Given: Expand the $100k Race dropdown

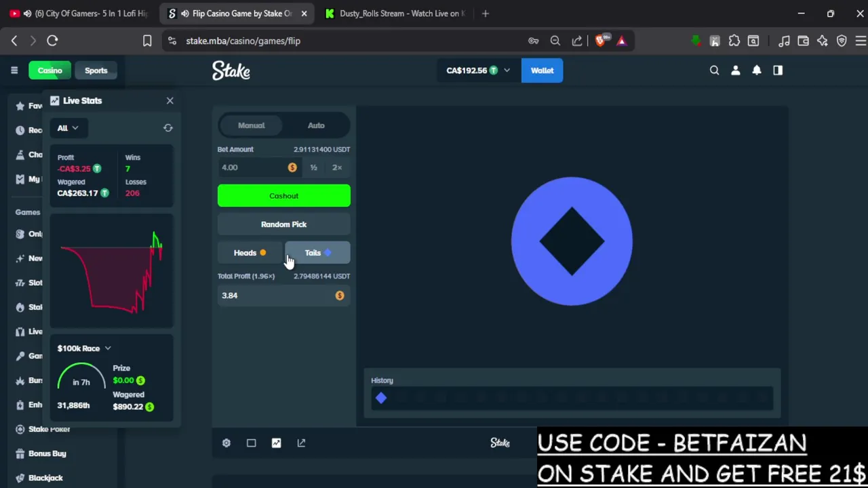Looking at the screenshot, I should (84, 348).
